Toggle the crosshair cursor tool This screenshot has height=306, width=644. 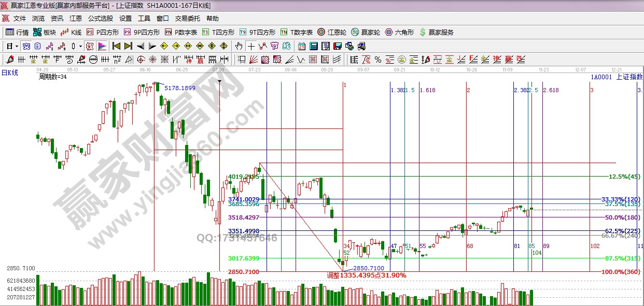point(251,46)
